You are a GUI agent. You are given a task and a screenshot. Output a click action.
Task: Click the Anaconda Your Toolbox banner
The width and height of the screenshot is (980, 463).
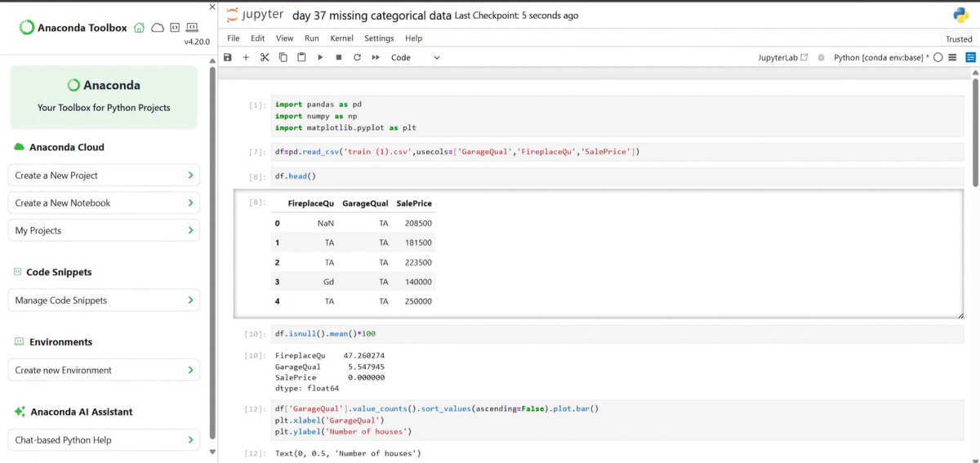point(104,97)
